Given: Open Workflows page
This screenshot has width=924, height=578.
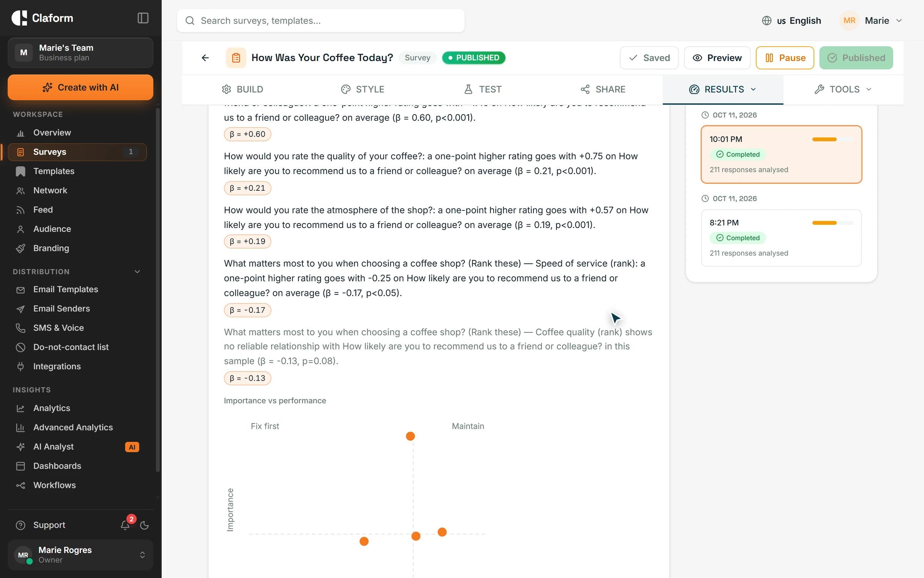Looking at the screenshot, I should 77,485.
